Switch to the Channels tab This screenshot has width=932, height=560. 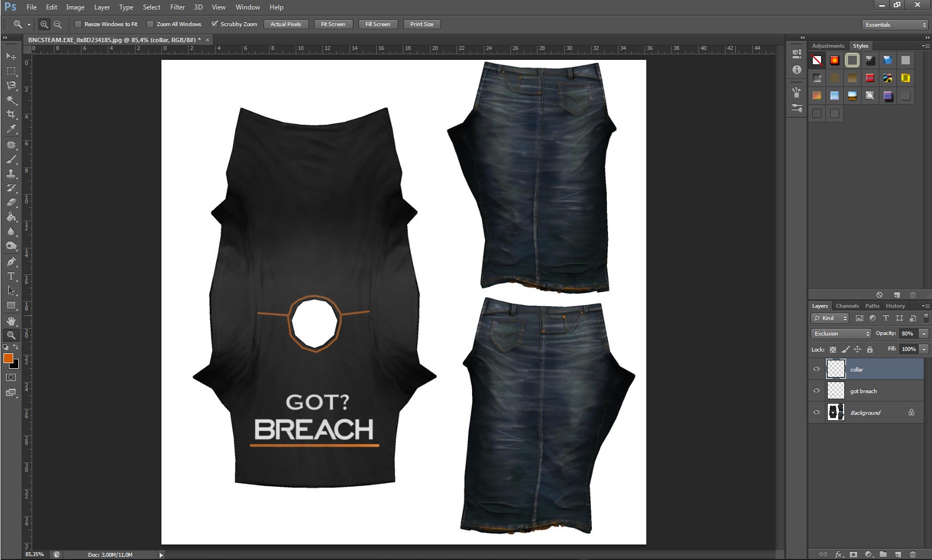[x=847, y=306]
